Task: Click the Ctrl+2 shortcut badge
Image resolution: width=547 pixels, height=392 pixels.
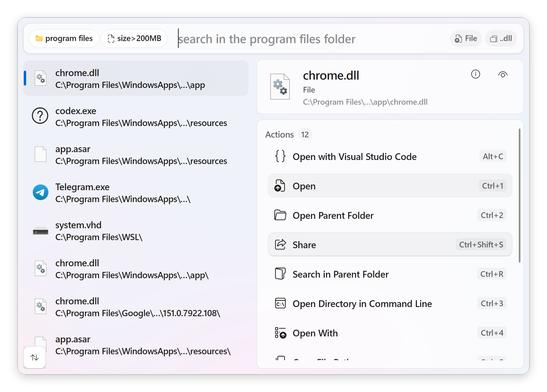Action: pyautogui.click(x=492, y=215)
